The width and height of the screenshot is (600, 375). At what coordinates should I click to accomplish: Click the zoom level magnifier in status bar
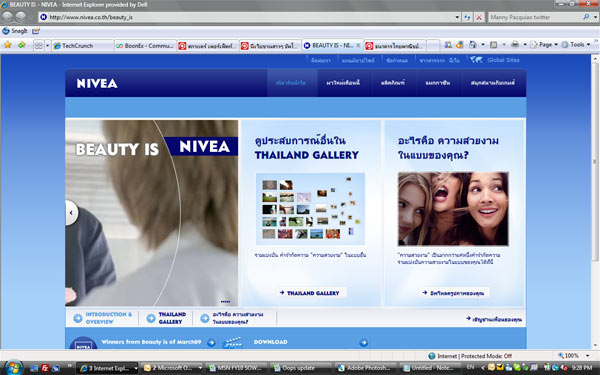[561, 356]
